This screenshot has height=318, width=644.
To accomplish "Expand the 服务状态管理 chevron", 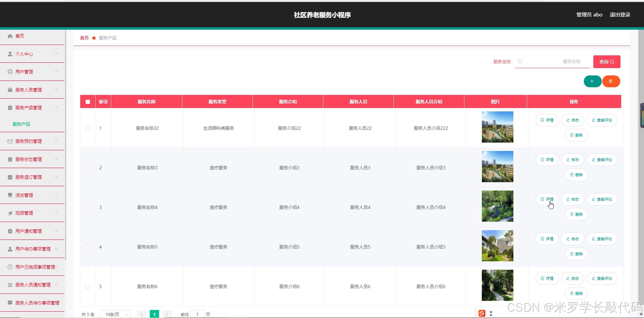I will 56,159.
